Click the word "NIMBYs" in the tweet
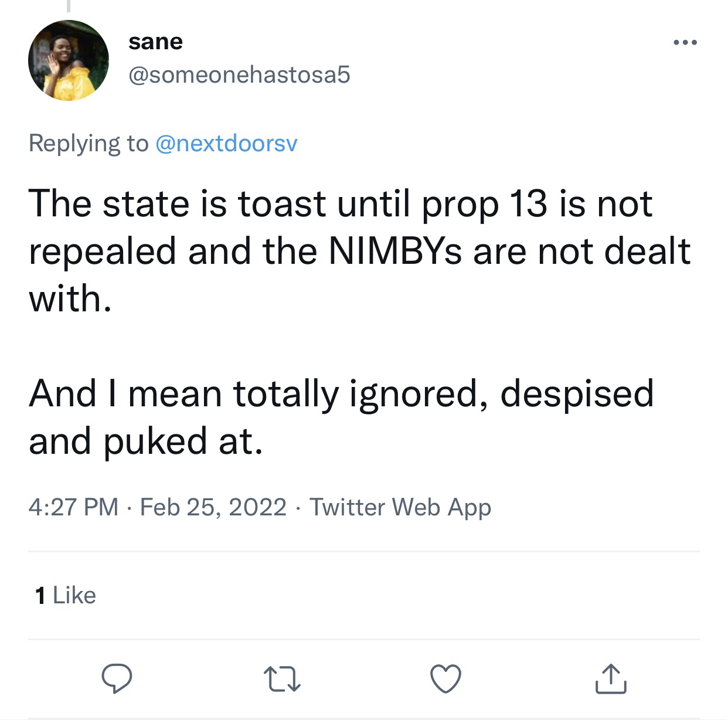The height and width of the screenshot is (720, 728). (395, 251)
